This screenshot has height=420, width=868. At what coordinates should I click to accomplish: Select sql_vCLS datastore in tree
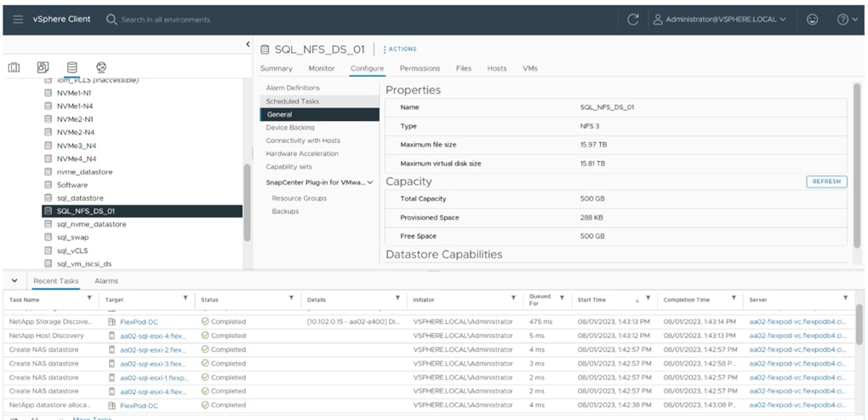pyautogui.click(x=72, y=250)
